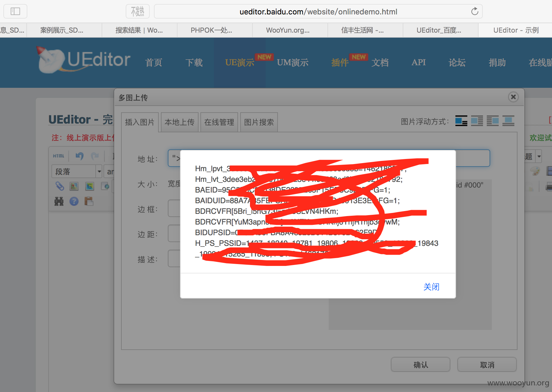Switch to the PHPOK browser tab
The image size is (552, 392).
coord(215,30)
